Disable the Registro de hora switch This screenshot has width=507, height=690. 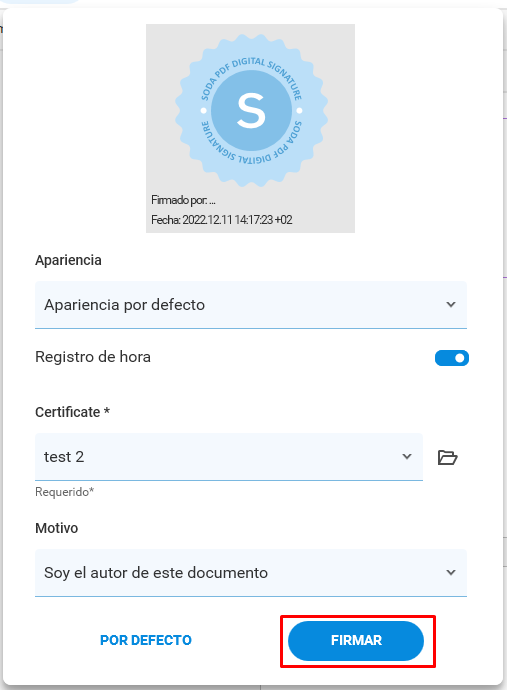(x=452, y=358)
